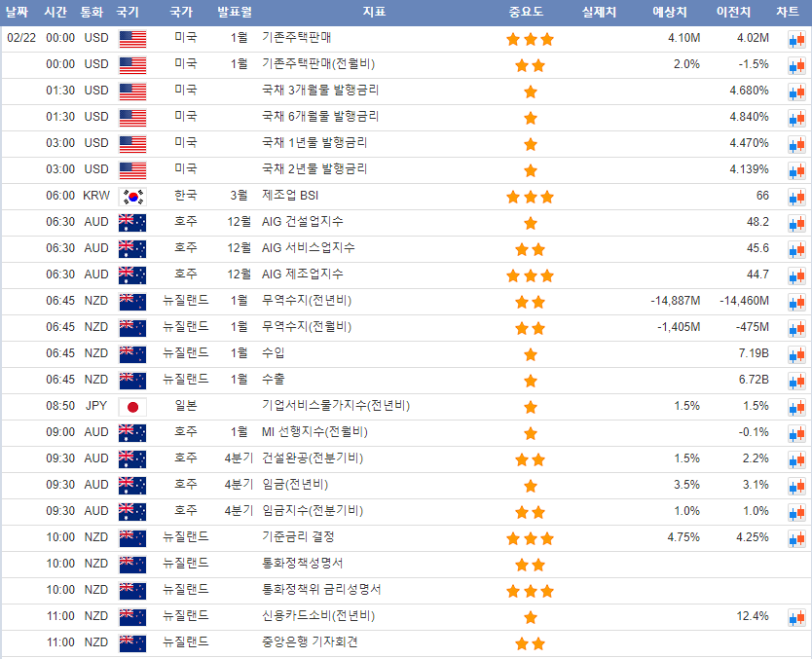Select the 중앙은행 기자회견 event
The height and width of the screenshot is (659, 812).
click(310, 642)
